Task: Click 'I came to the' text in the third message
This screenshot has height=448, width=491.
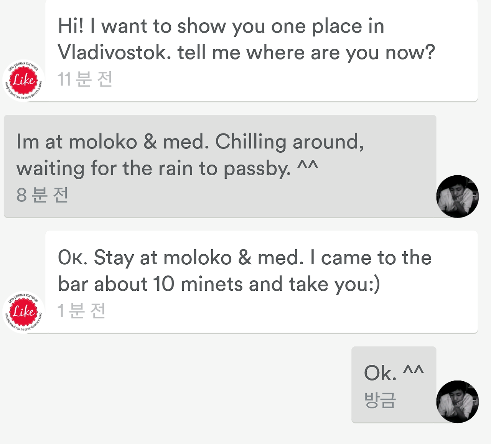Action: pos(371,257)
